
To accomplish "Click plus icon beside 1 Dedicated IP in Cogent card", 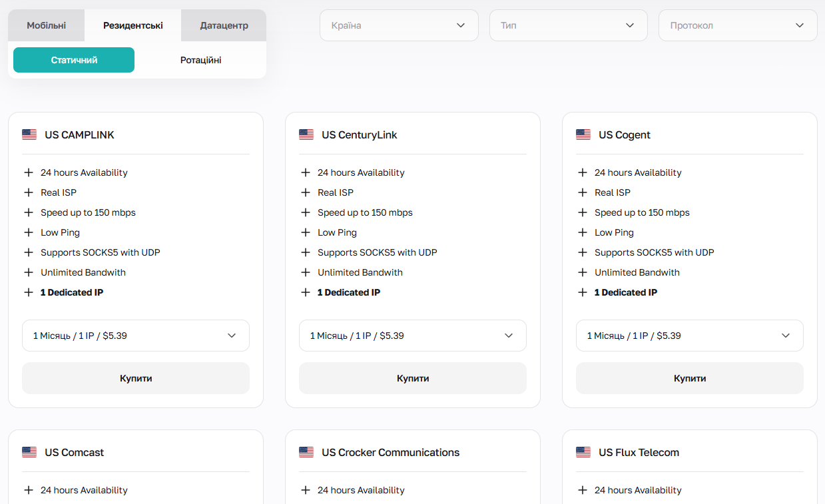I will (x=582, y=292).
